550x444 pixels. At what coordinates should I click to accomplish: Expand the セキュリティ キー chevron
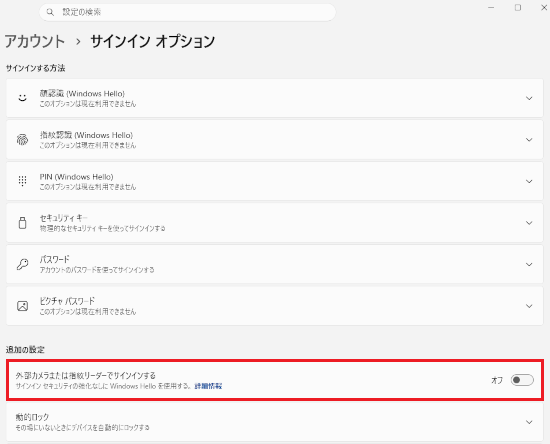pyautogui.click(x=529, y=223)
